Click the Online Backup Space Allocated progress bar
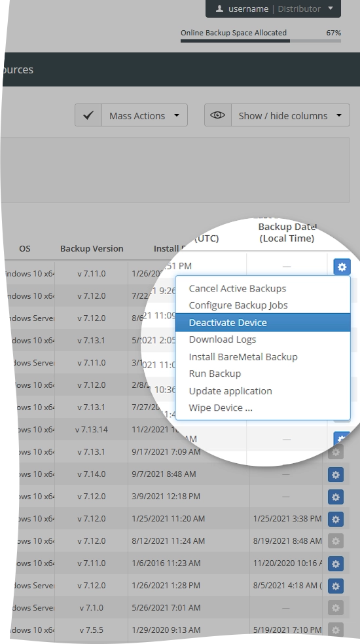 pos(261,41)
